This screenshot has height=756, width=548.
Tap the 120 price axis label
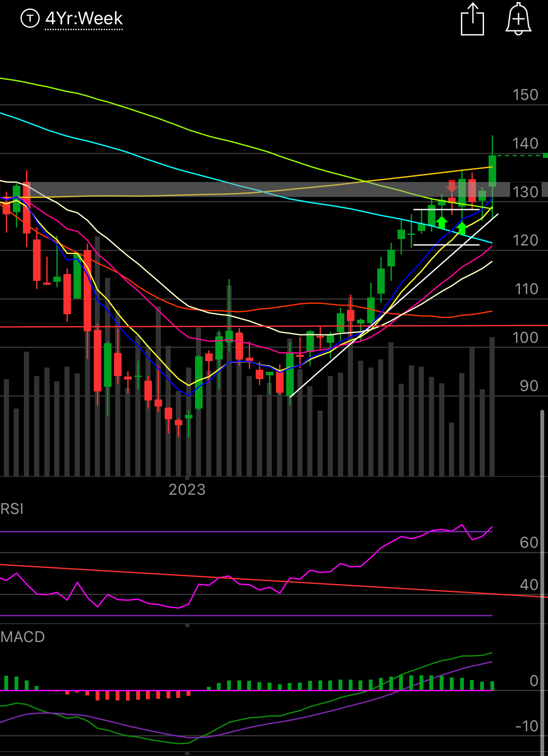(525, 240)
